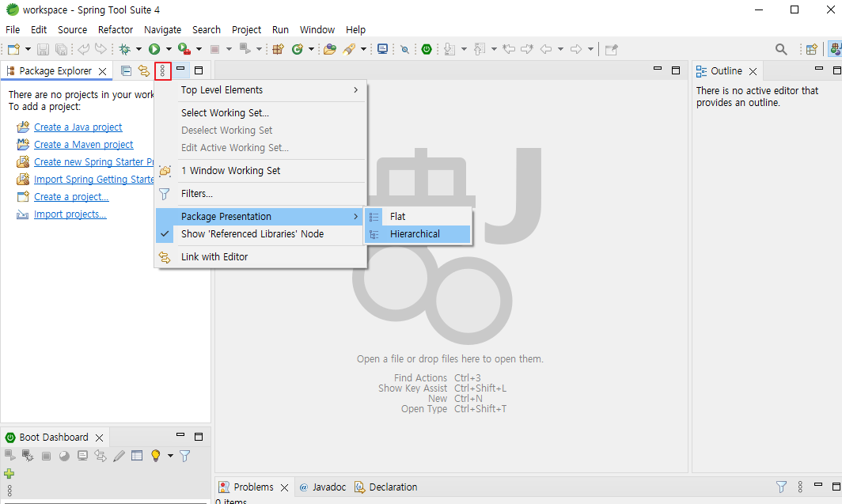Click the Next Annotation icon

click(449, 49)
